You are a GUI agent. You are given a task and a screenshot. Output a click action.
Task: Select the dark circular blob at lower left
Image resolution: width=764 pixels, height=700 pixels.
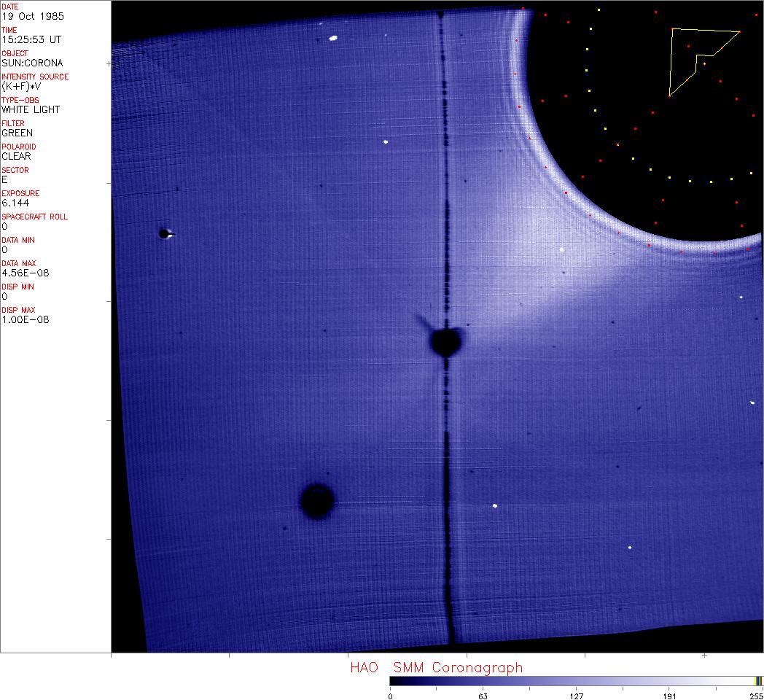[x=317, y=500]
